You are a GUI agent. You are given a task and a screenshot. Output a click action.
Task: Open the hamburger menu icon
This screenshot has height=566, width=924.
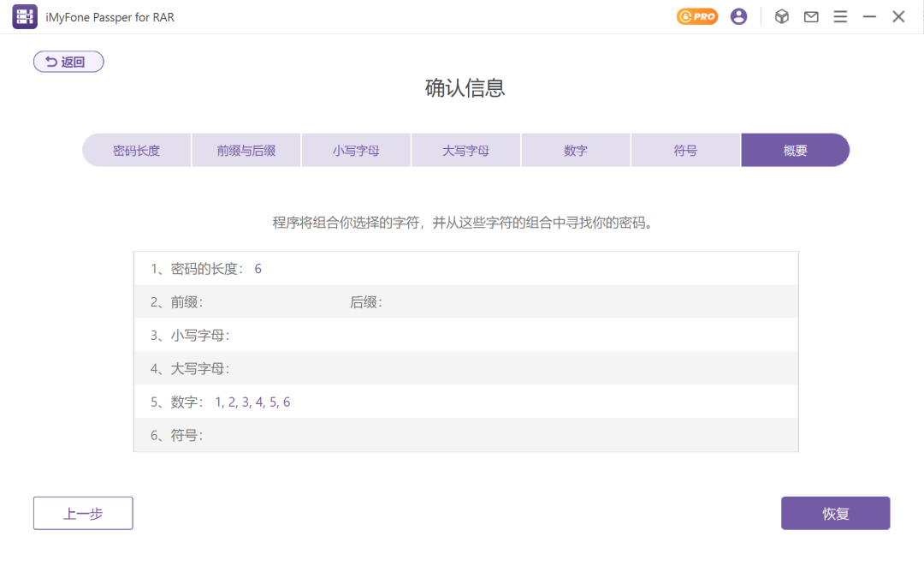pyautogui.click(x=840, y=15)
